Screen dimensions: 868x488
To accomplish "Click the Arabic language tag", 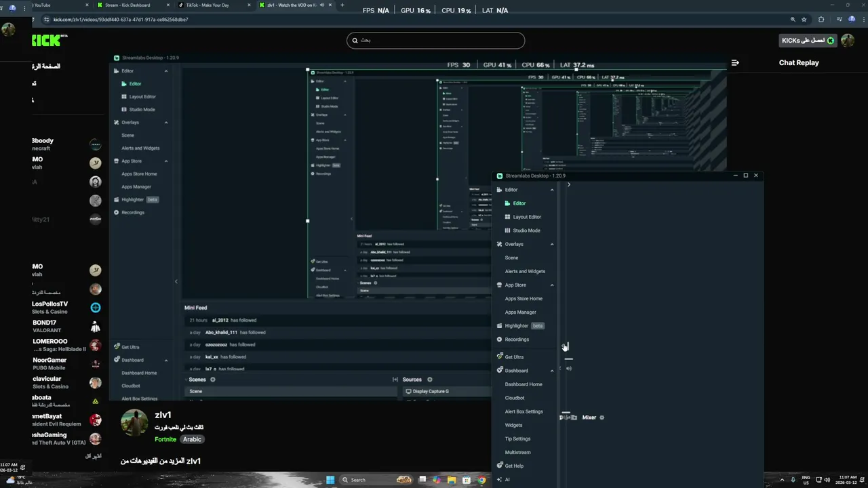I will pos(192,439).
